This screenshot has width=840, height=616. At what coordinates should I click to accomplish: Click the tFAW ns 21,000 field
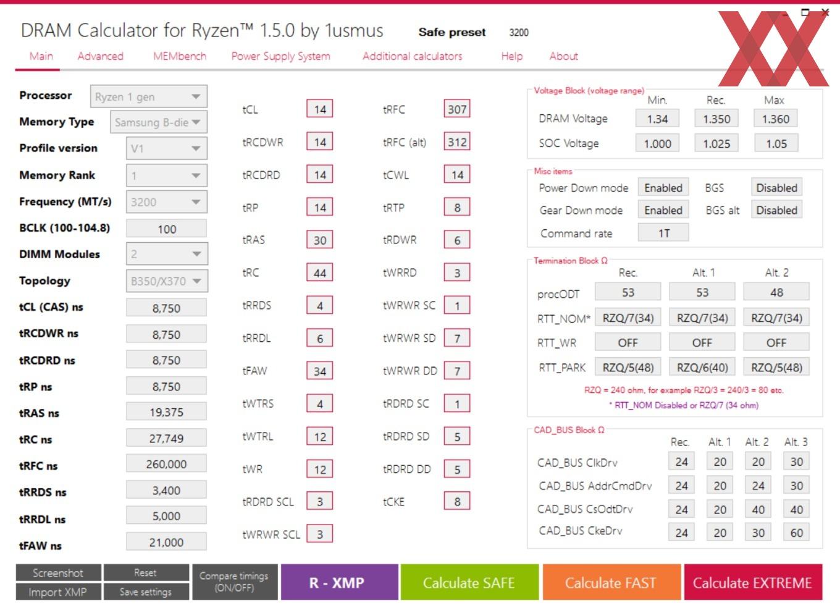pyautogui.click(x=167, y=542)
